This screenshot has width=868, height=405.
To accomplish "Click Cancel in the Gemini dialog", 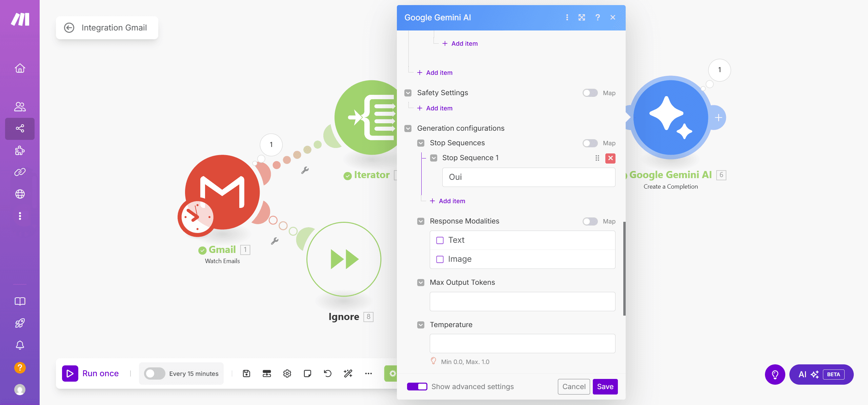I will [x=574, y=387].
